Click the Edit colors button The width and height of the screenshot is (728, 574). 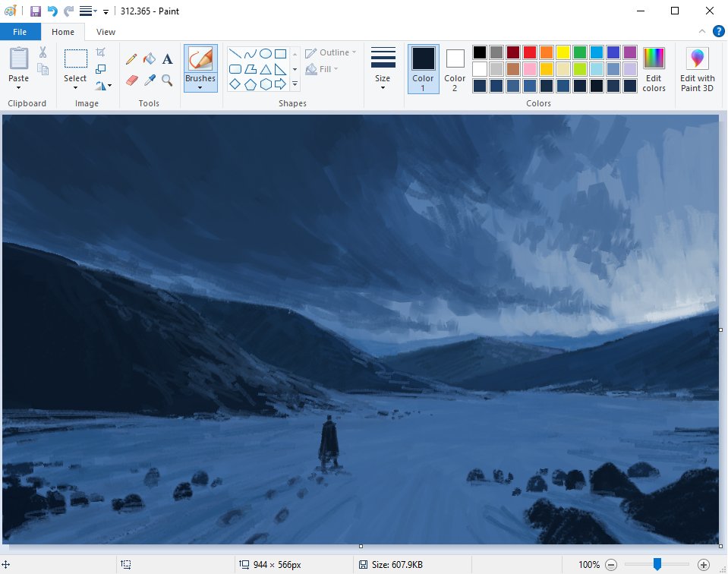pyautogui.click(x=654, y=69)
